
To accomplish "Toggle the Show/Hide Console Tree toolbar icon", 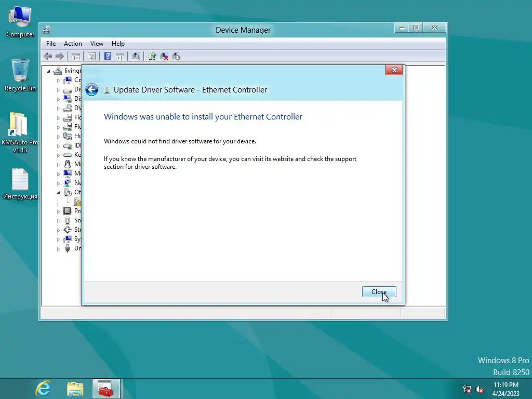I will [x=76, y=56].
